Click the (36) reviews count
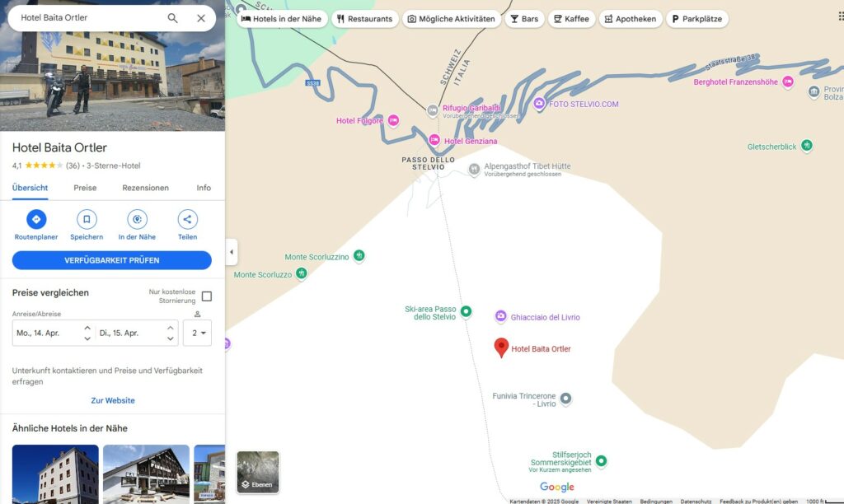The image size is (844, 504). [x=73, y=166]
